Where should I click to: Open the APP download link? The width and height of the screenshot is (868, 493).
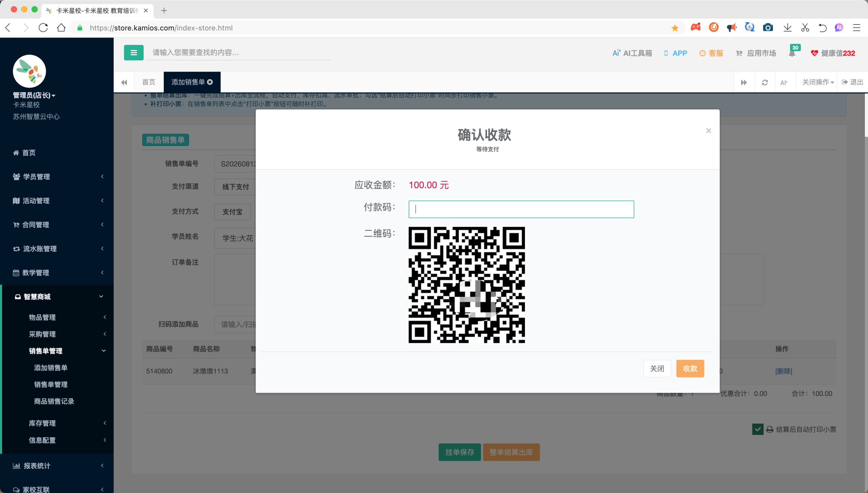pyautogui.click(x=675, y=53)
